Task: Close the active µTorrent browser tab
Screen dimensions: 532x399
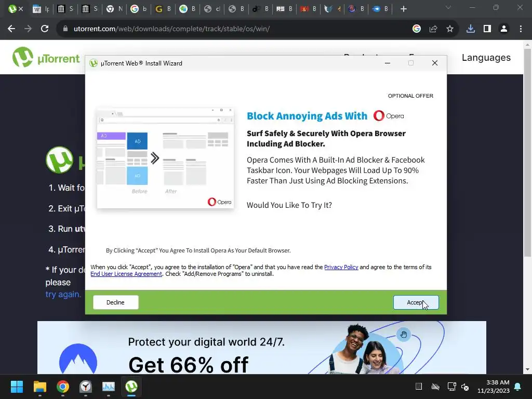Action: 21,9
